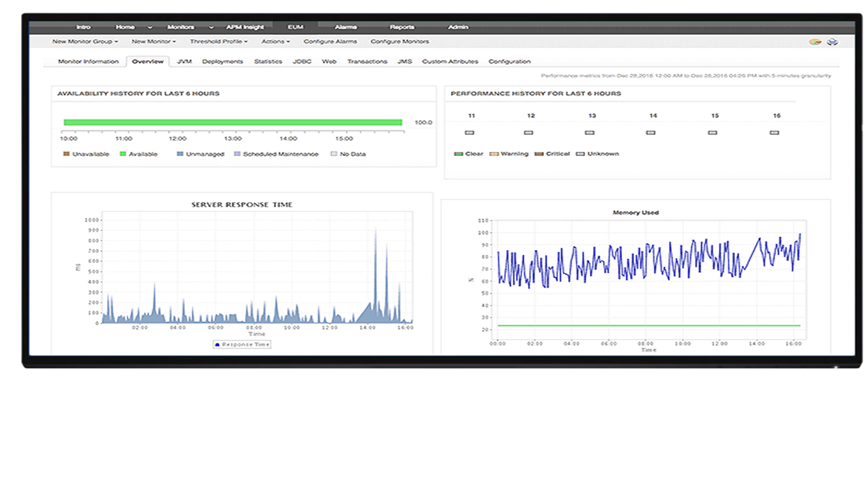868x488 pixels.
Task: Click the Configure Monitors link
Action: pos(399,41)
